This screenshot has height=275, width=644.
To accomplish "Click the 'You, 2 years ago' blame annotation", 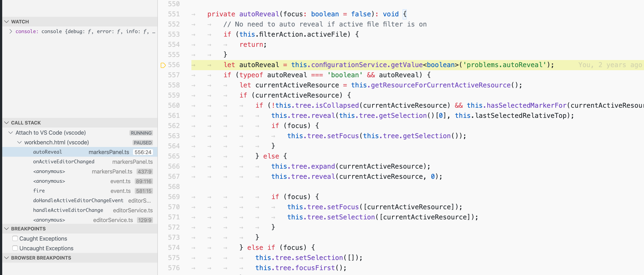I will tap(610, 65).
